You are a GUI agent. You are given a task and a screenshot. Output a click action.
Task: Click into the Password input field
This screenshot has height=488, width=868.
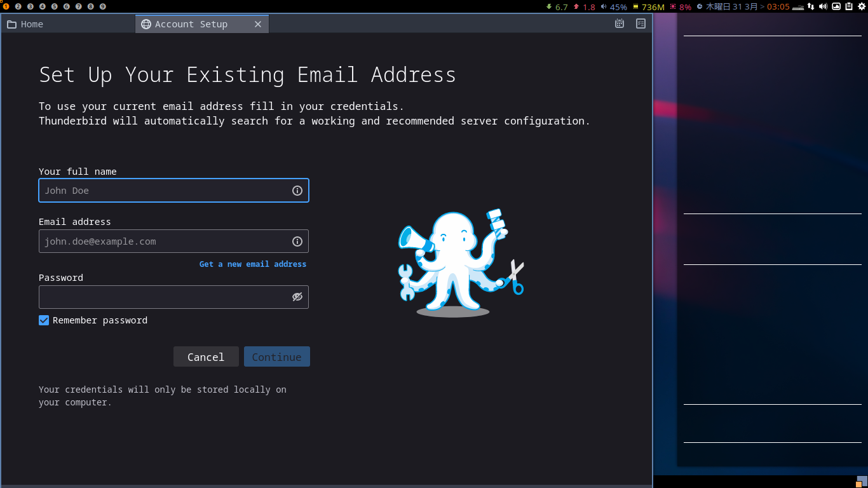(173, 297)
